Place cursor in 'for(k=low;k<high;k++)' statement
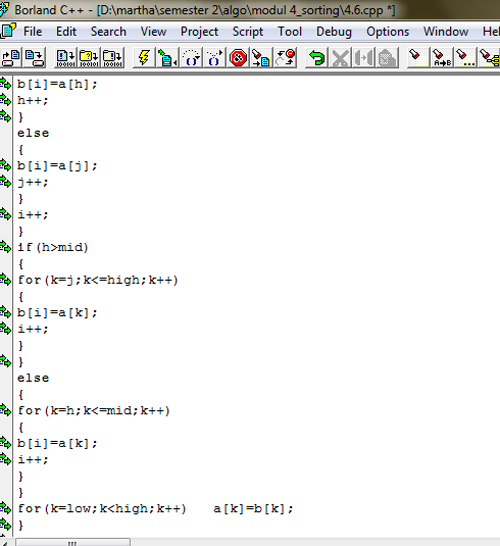Image resolution: width=500 pixels, height=546 pixels. (x=102, y=509)
